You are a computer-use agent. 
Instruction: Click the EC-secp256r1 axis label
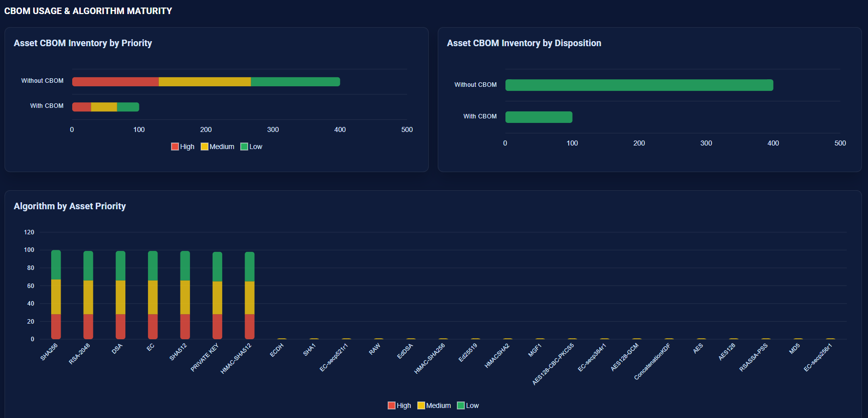pos(818,357)
